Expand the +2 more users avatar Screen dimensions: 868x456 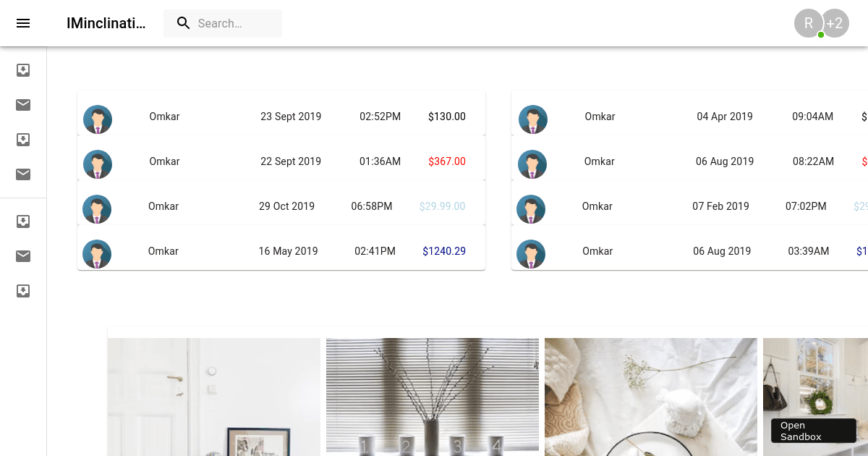point(836,23)
